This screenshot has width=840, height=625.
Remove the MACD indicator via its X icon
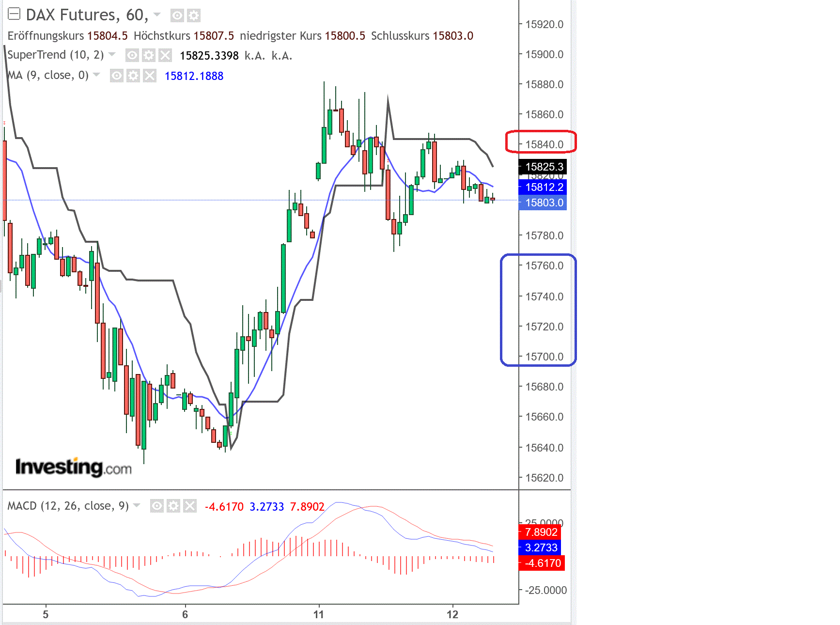[x=189, y=507]
